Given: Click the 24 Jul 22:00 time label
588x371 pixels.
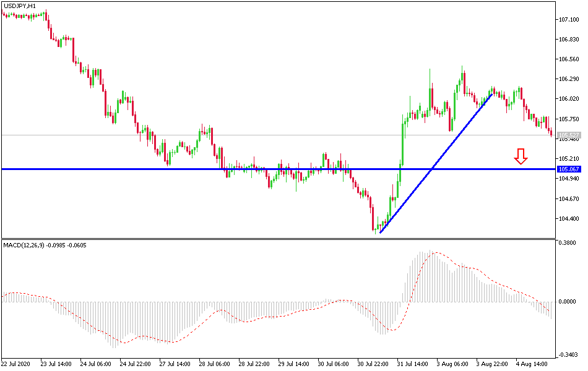Looking at the screenshot, I should 135,364.
